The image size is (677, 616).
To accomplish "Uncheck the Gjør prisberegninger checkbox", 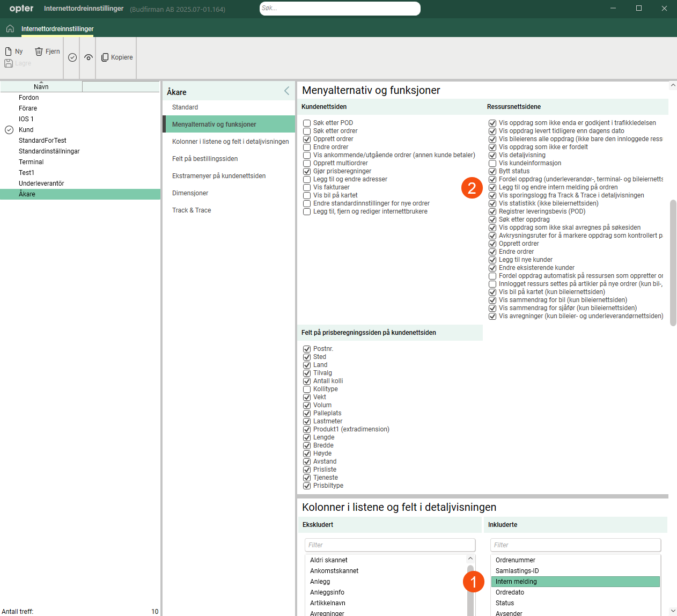I will pyautogui.click(x=307, y=171).
